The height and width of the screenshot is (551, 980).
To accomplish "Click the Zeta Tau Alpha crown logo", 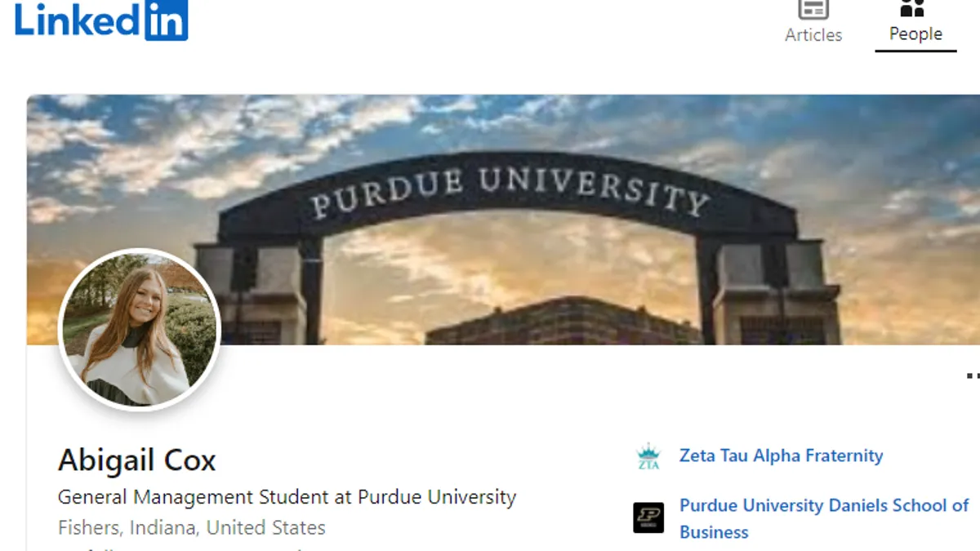I will click(x=648, y=456).
